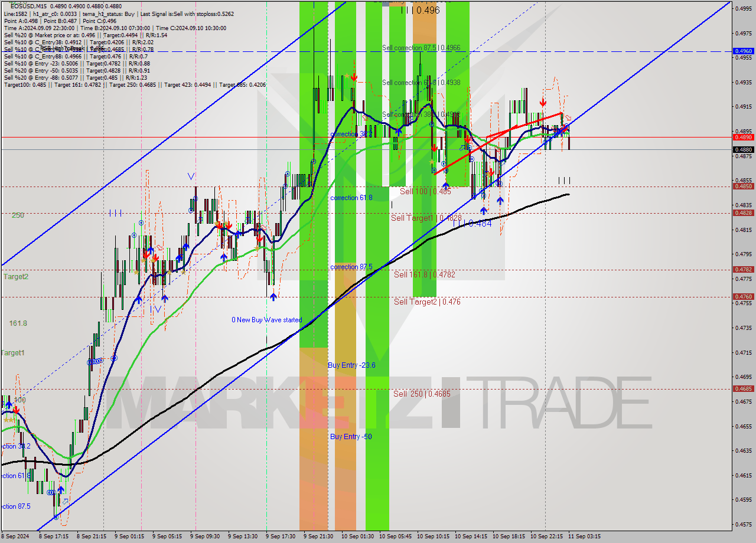Select the '8 Sep 21:15' time label
Screen dimensions: 756x543
(92, 537)
